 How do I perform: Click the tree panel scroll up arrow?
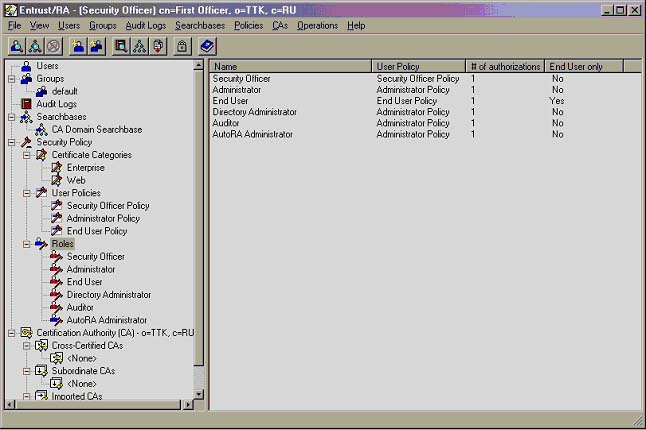pos(199,65)
